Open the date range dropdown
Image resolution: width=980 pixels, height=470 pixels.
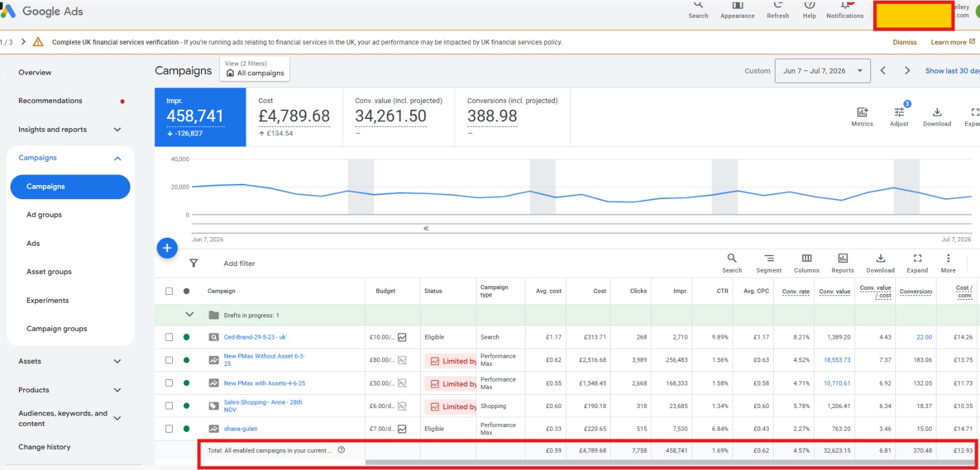pyautogui.click(x=823, y=71)
